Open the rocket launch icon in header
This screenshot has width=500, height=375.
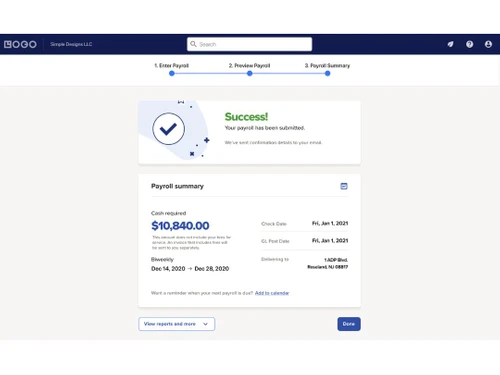coord(450,44)
